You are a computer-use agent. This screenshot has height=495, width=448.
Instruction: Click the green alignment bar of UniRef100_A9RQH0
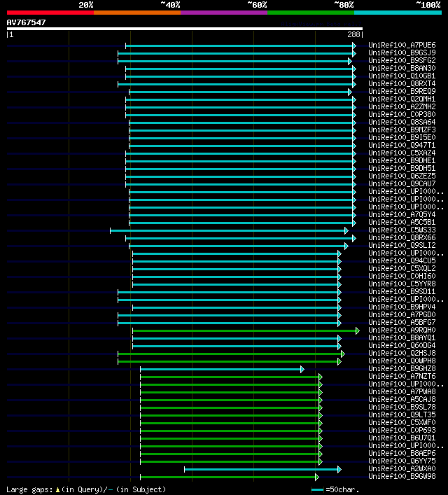tap(245, 331)
